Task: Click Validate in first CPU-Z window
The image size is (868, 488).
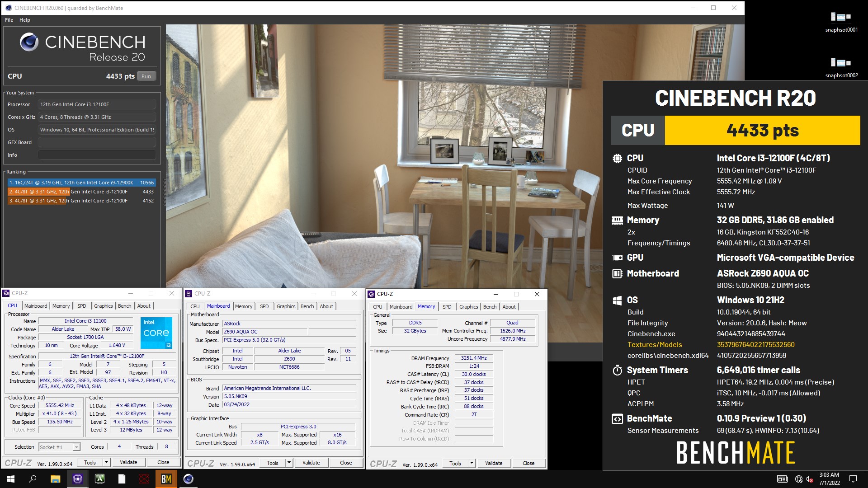Action: pos(128,462)
